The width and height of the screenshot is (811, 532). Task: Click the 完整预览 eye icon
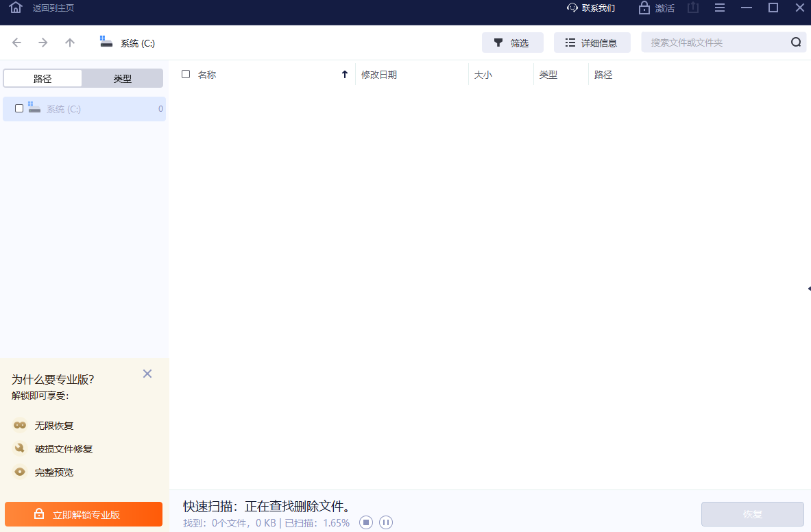[x=20, y=472]
